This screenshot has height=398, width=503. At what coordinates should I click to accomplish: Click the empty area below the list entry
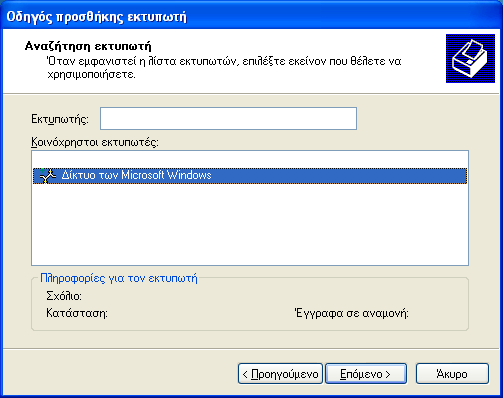pos(250,223)
